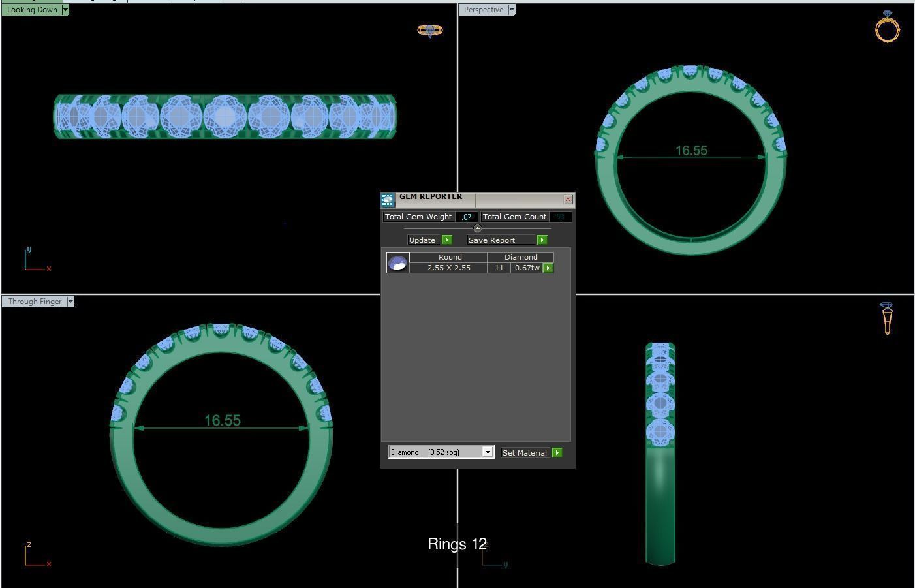Click the Diamond column header
This screenshot has height=588, width=915.
pyautogui.click(x=521, y=257)
